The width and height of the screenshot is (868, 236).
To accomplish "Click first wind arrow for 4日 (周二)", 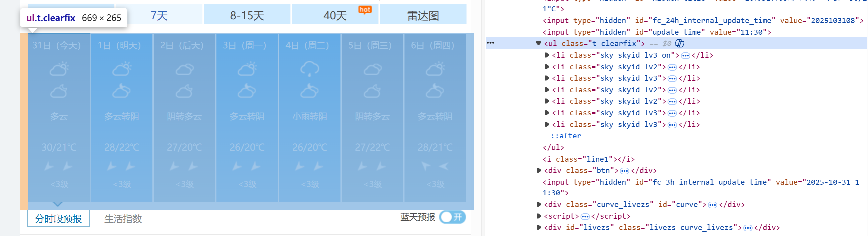I will [299, 166].
